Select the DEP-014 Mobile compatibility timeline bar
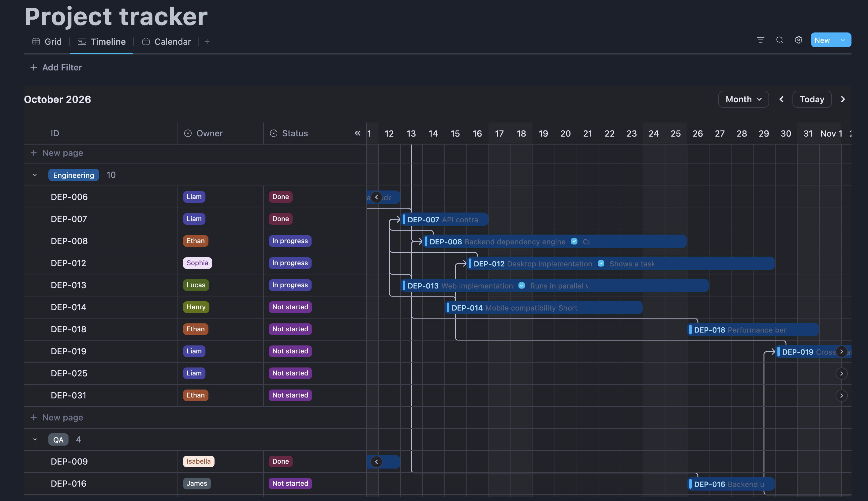Viewport: 868px width, 501px height. coord(543,308)
